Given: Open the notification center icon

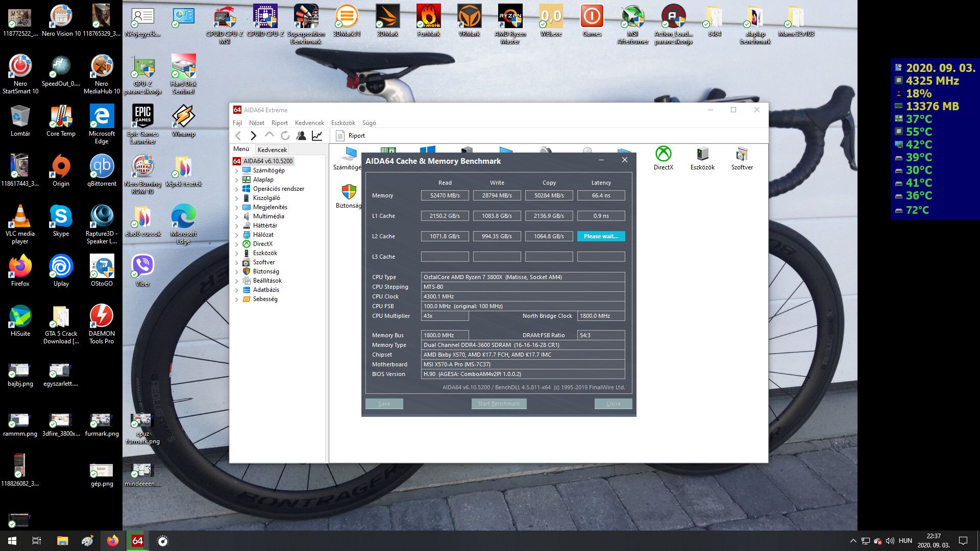Looking at the screenshot, I should click(x=963, y=541).
